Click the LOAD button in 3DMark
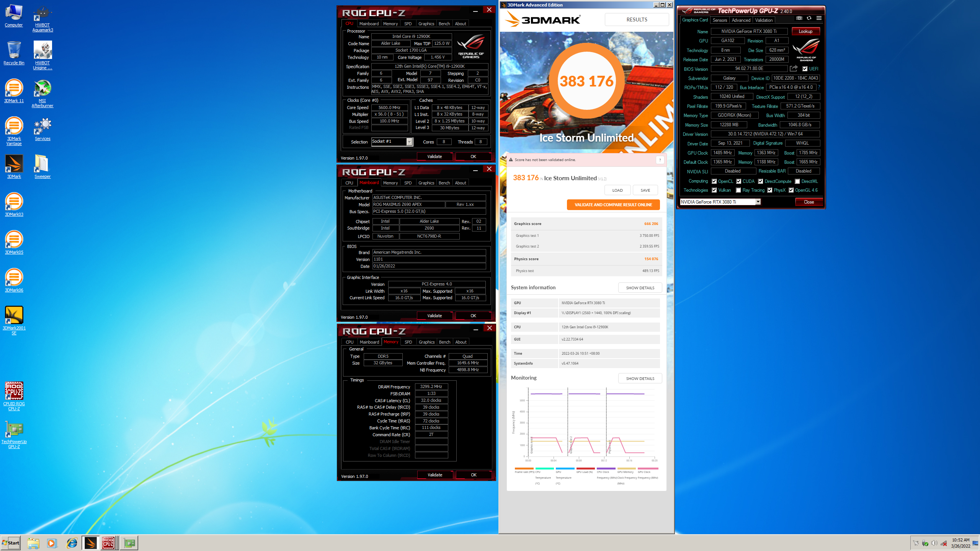Image resolution: width=980 pixels, height=551 pixels. (x=617, y=190)
